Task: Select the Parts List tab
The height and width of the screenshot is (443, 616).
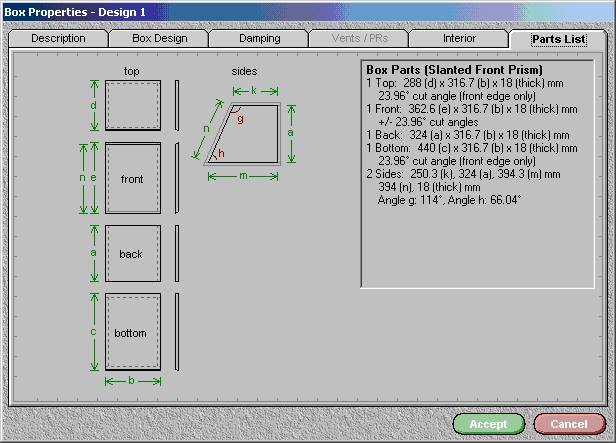Action: pos(559,39)
